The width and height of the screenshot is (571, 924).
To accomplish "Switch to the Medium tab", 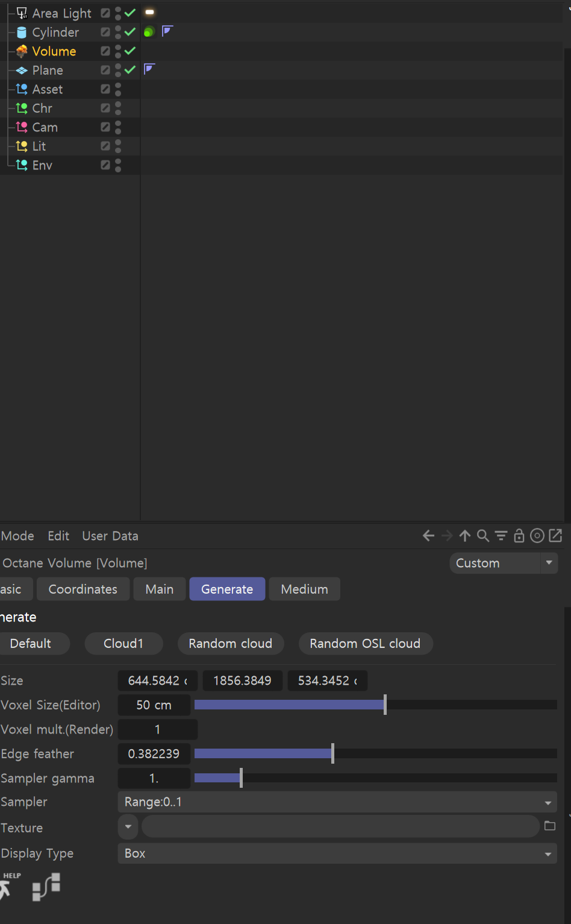I will click(304, 589).
